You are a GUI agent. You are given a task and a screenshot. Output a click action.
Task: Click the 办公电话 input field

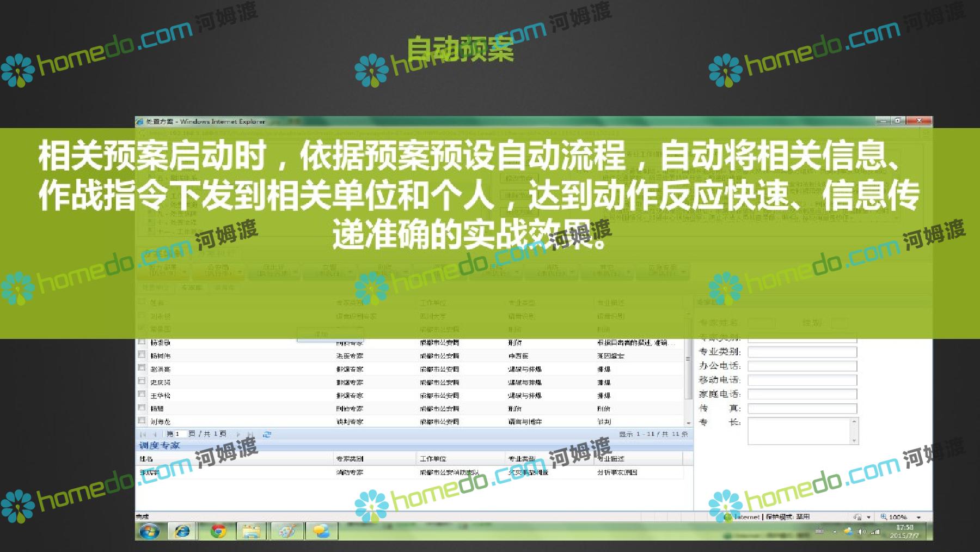click(802, 366)
